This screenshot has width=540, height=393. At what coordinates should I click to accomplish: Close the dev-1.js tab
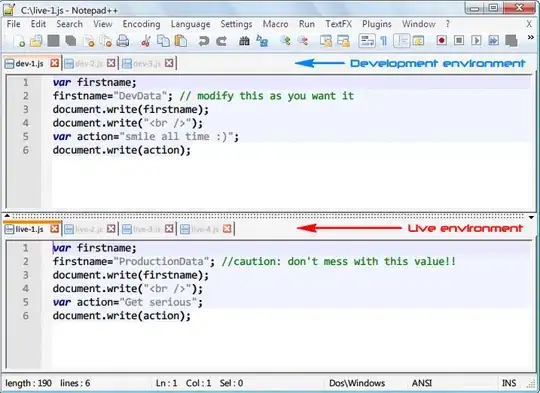point(54,63)
